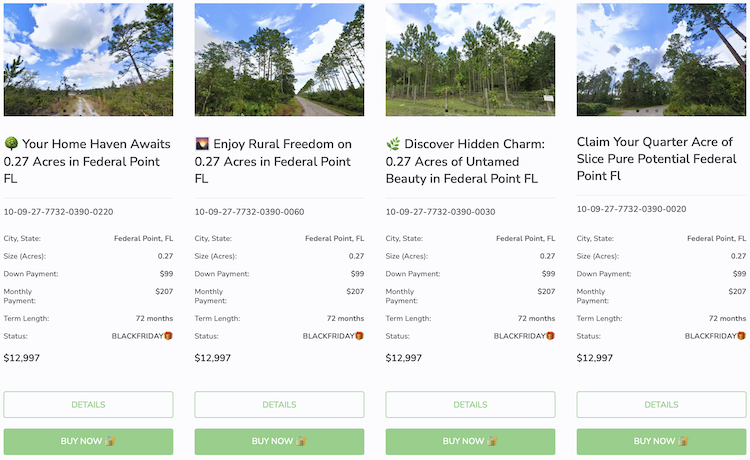Open the "Claim Your Quarter Acre" title link
The width and height of the screenshot is (750, 460).
click(x=656, y=159)
